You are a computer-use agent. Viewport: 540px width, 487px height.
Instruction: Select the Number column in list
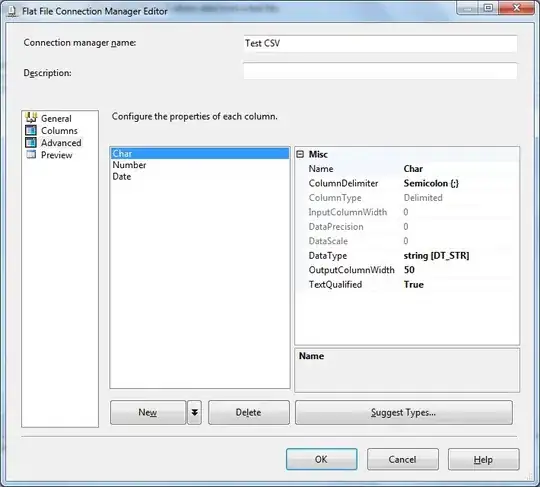click(x=200, y=165)
